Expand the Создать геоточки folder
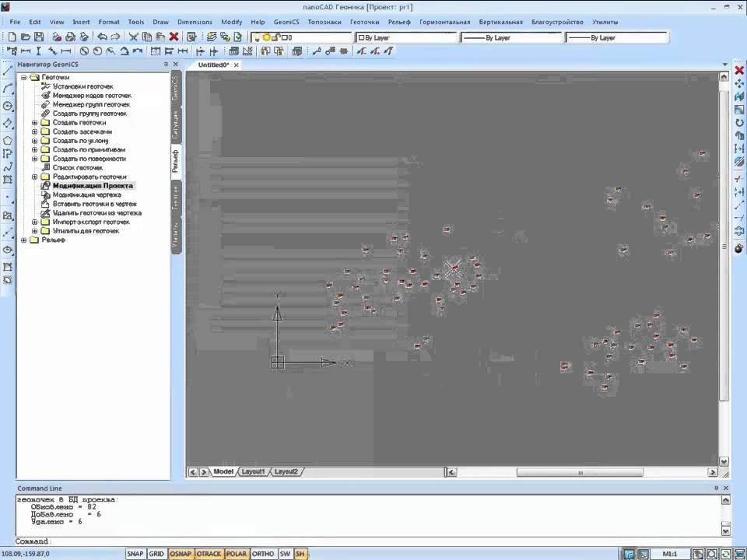 tap(34, 122)
